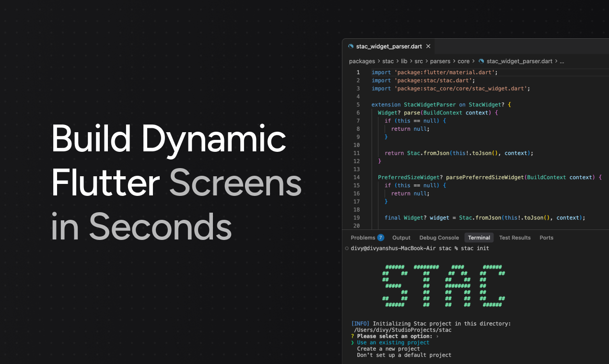This screenshot has height=364, width=609.
Task: Open the Test Results panel tab
Action: click(515, 238)
